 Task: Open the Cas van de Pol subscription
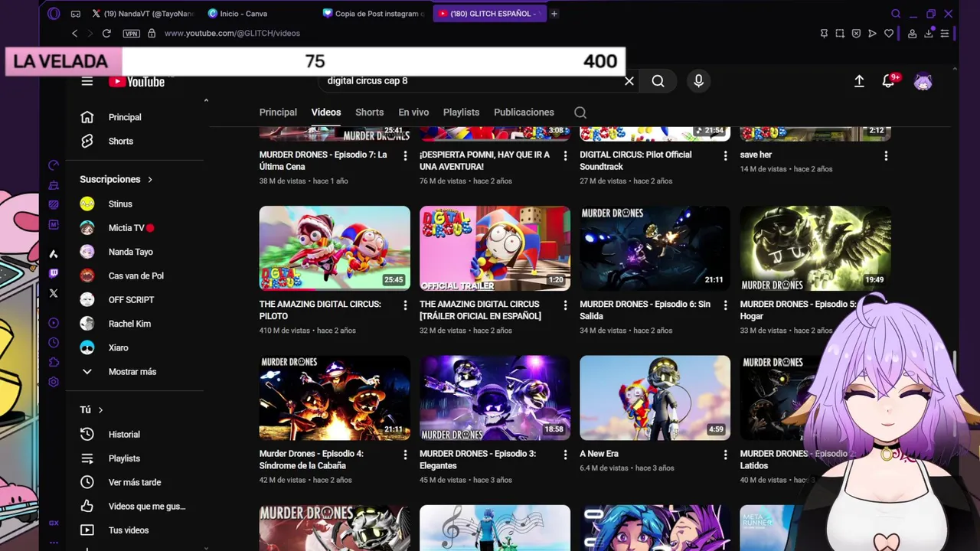(138, 276)
